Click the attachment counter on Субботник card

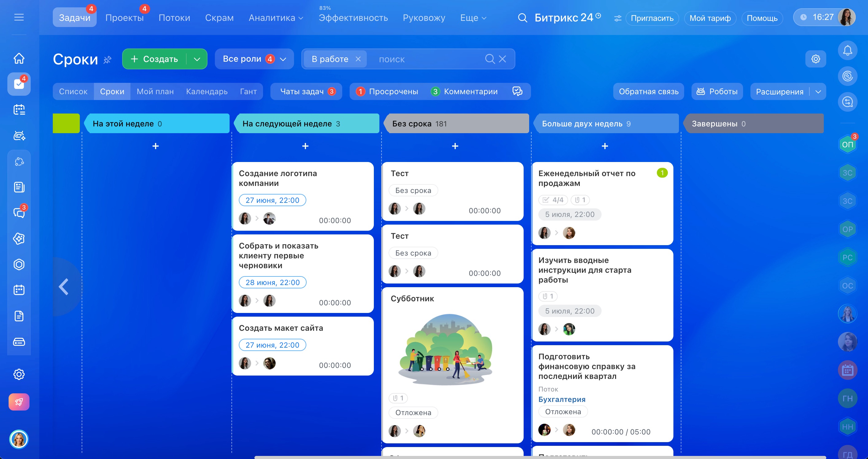[x=398, y=398]
